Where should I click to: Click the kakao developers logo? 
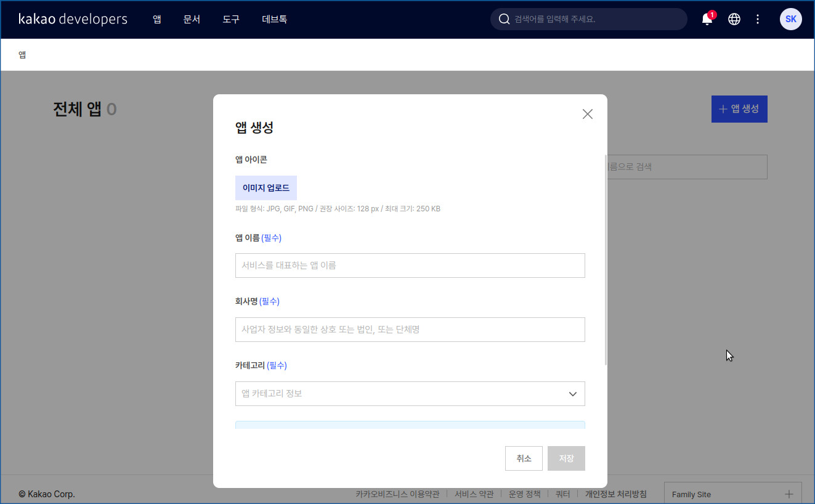tap(73, 19)
